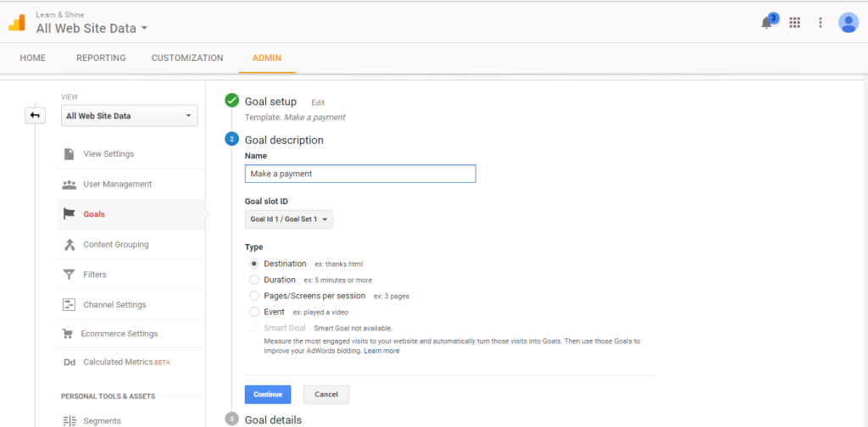
Task: Click the step 2 Goal description circle
Action: (x=232, y=140)
